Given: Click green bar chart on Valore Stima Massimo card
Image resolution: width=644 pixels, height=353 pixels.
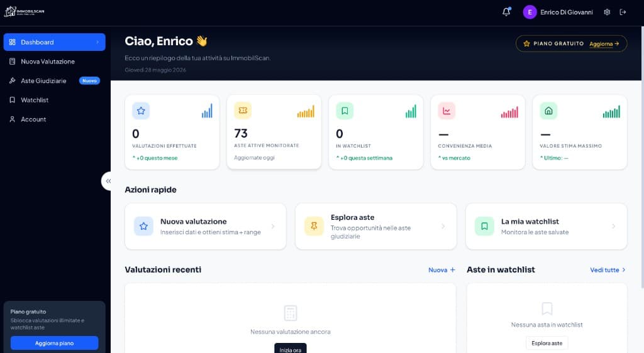Looking at the screenshot, I should [611, 112].
